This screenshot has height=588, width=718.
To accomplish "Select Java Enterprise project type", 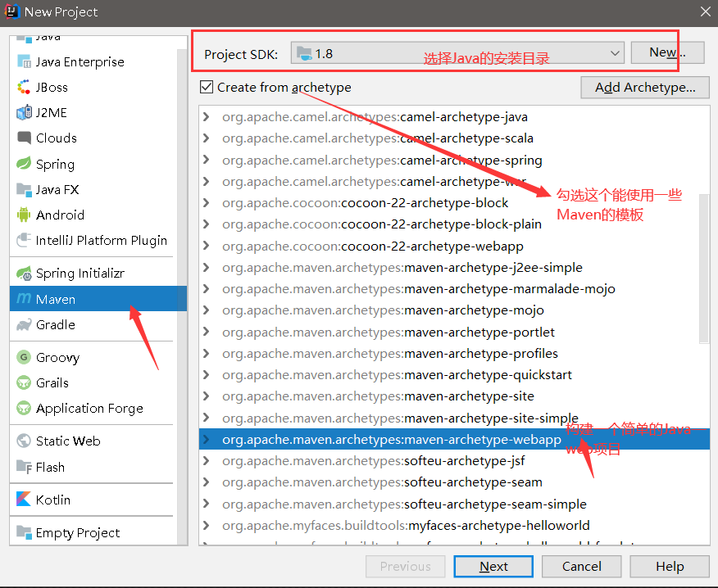I will (x=93, y=61).
